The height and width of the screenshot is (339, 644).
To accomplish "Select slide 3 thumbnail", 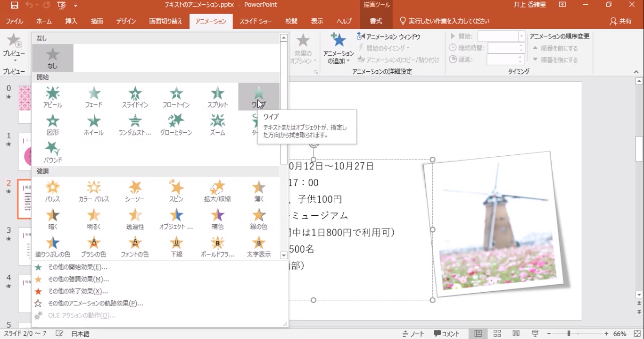I will pos(25,246).
